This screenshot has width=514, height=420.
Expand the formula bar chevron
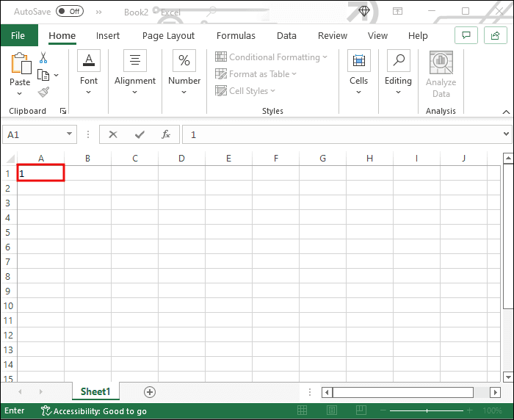pos(506,134)
